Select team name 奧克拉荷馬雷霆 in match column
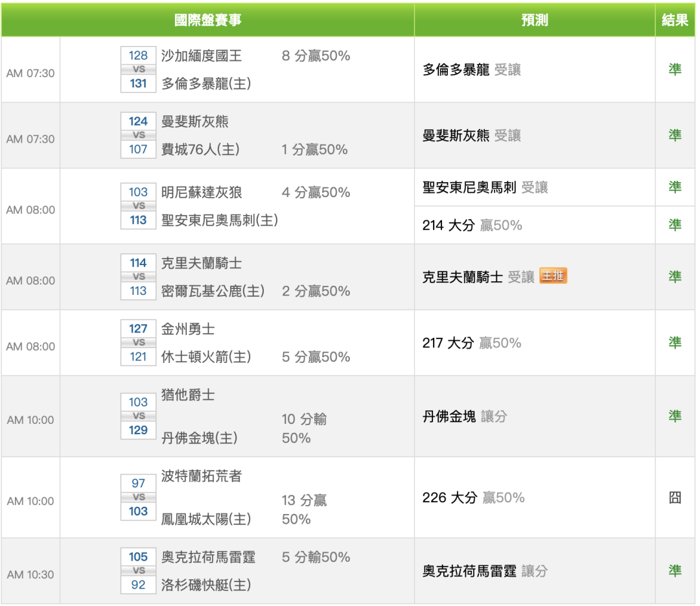 click(x=208, y=557)
